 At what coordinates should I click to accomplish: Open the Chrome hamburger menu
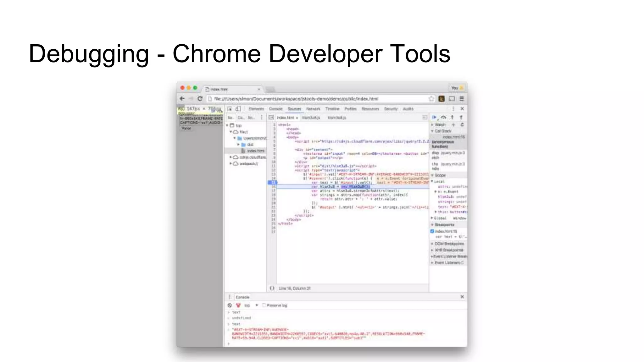[462, 99]
